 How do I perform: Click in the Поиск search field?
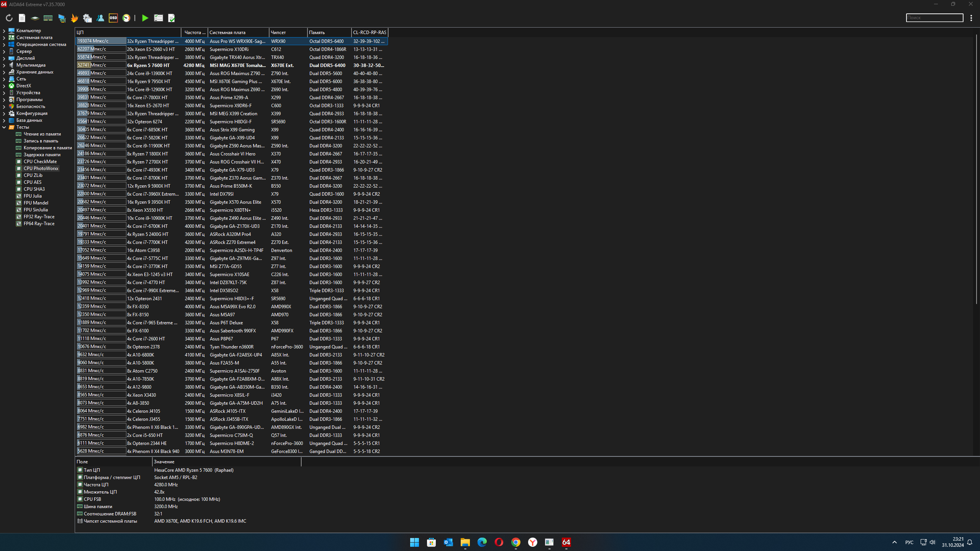click(934, 18)
